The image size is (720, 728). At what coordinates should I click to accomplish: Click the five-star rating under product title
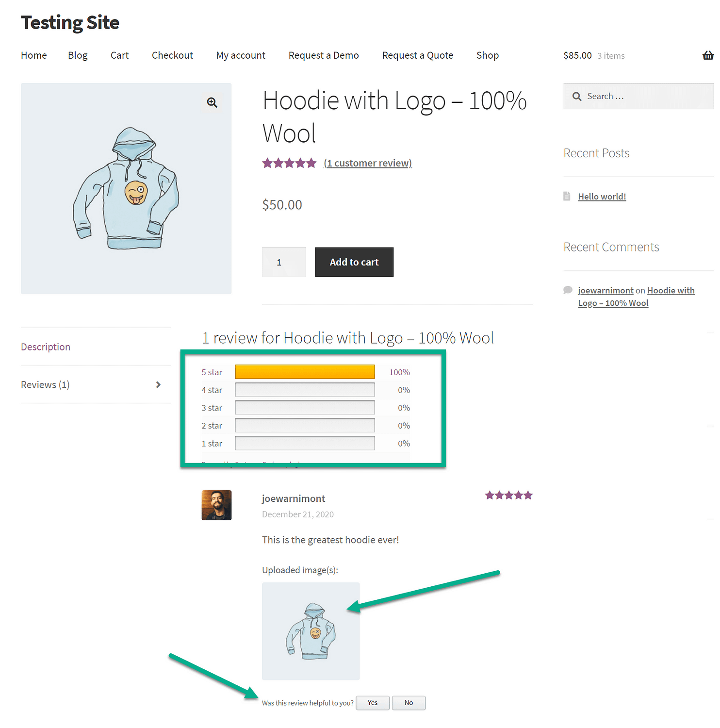pyautogui.click(x=289, y=163)
